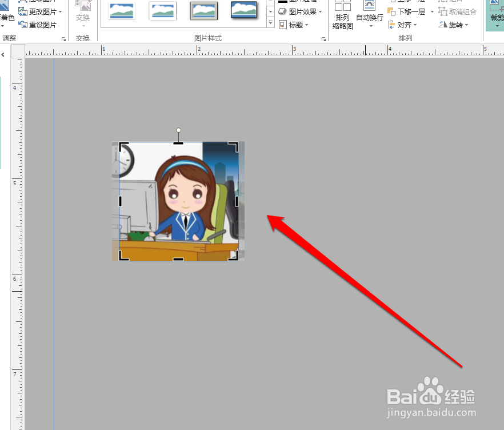Collapse the left page navigation pane

(3, 55)
